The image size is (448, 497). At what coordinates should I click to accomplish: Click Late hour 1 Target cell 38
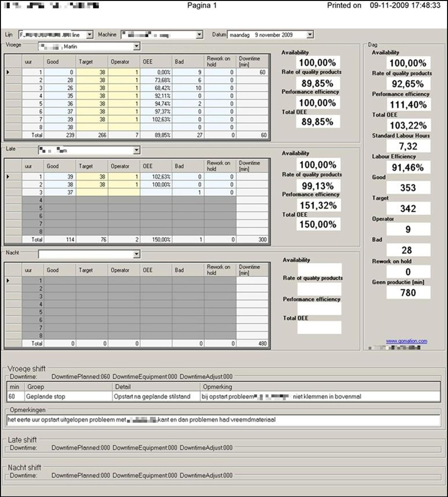(x=92, y=176)
